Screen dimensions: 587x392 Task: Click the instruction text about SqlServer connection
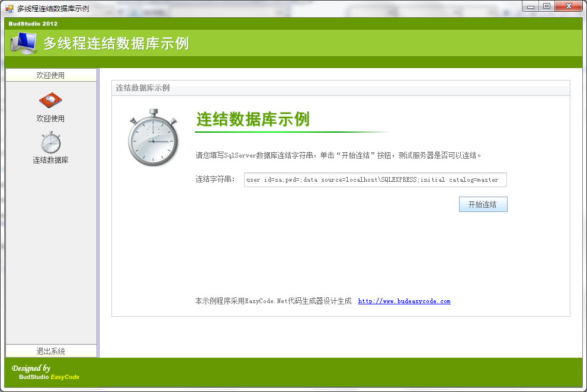tap(338, 155)
